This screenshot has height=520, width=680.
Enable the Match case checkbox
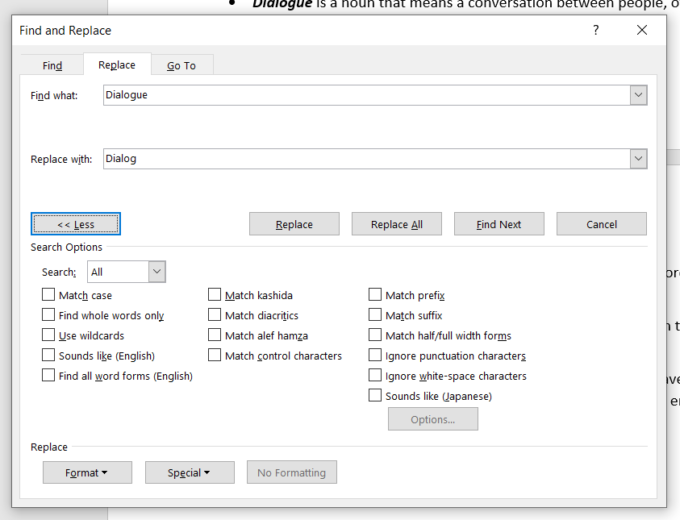(49, 295)
